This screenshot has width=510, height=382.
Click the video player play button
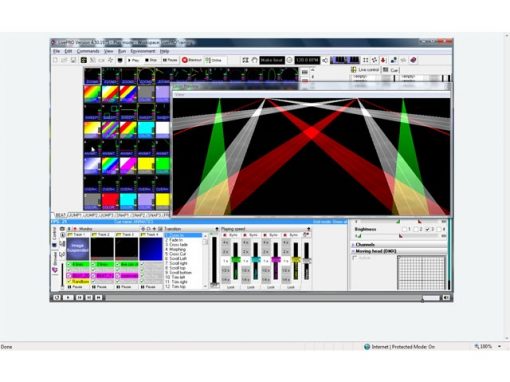coord(68,297)
